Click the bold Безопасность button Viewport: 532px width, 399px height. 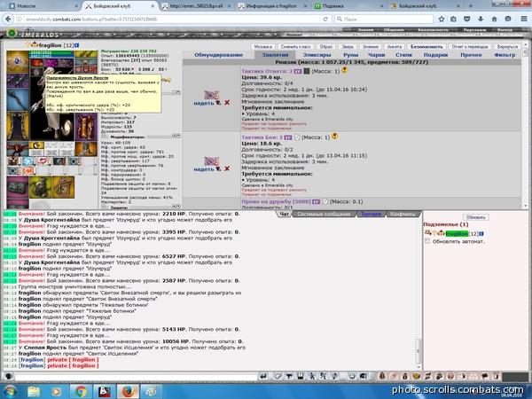(x=426, y=46)
